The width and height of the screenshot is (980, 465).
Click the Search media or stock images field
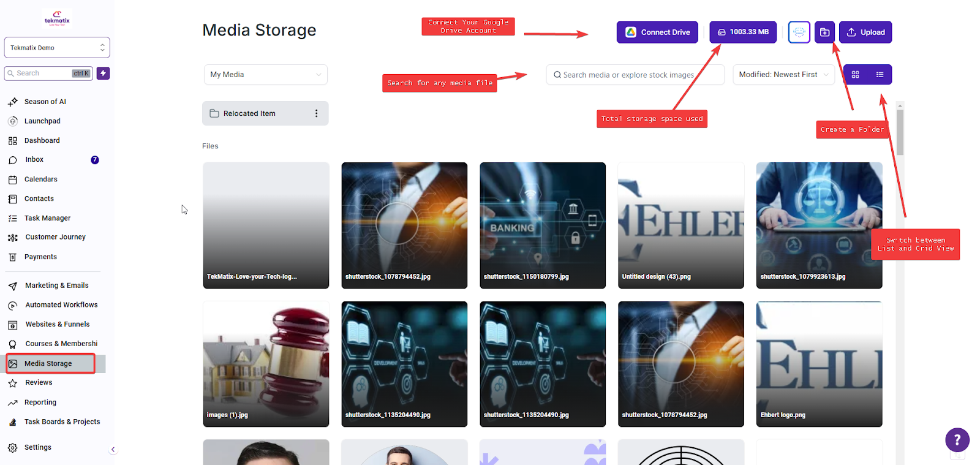[635, 75]
